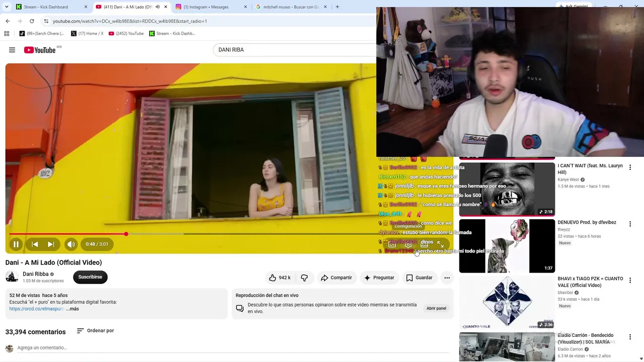Screen dimensions: 644x362
Task: Expand the description with ...más
Action: [72, 309]
